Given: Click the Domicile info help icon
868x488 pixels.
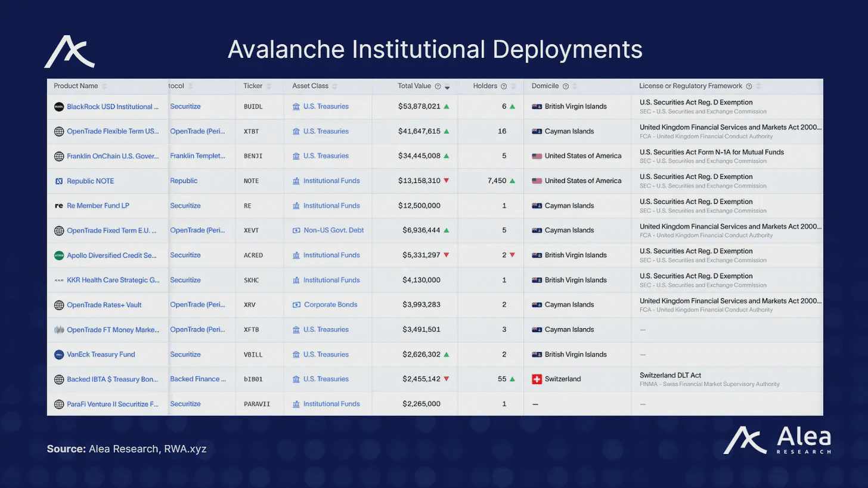Looking at the screenshot, I should pos(566,87).
